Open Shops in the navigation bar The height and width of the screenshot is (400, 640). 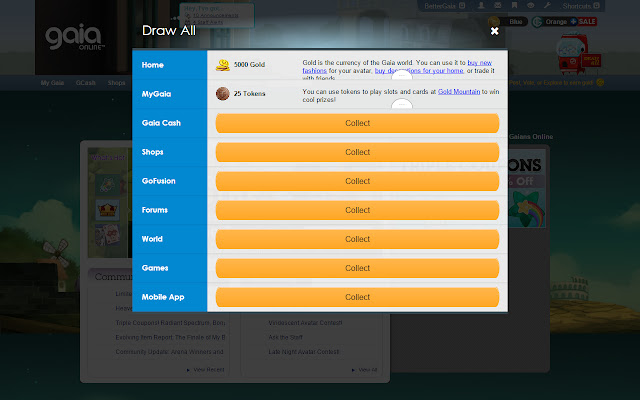(116, 83)
